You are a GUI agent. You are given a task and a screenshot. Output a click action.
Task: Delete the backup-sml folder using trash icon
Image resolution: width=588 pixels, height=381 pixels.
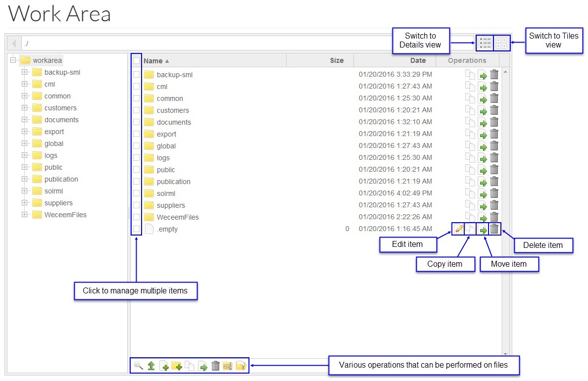[494, 75]
